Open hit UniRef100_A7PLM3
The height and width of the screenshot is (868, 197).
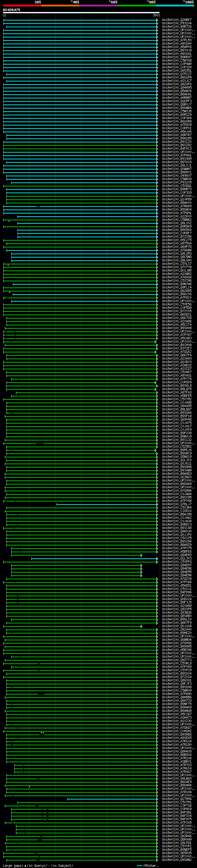pos(176,40)
